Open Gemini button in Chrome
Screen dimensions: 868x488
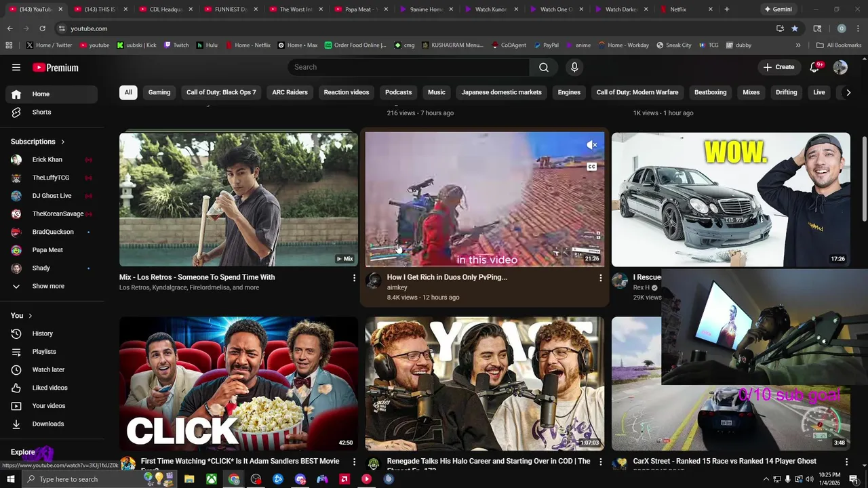pyautogui.click(x=778, y=9)
